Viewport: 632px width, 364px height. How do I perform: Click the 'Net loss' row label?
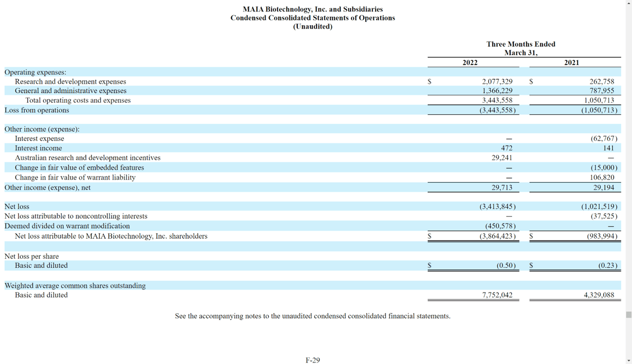[x=17, y=207]
